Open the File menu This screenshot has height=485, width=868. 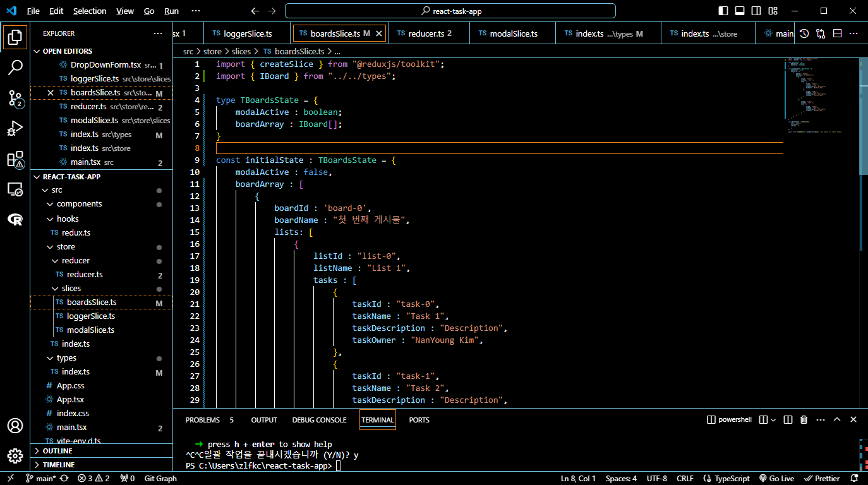click(x=33, y=11)
